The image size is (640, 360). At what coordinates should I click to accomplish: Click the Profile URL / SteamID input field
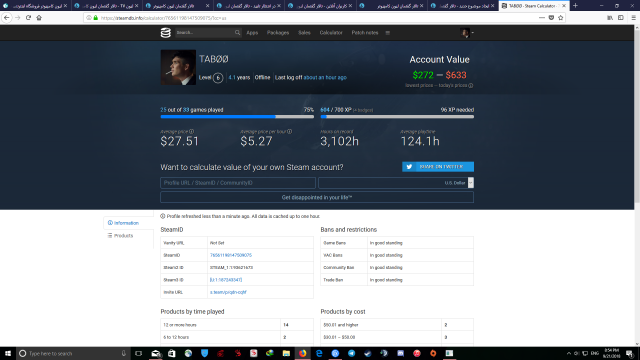click(238, 183)
